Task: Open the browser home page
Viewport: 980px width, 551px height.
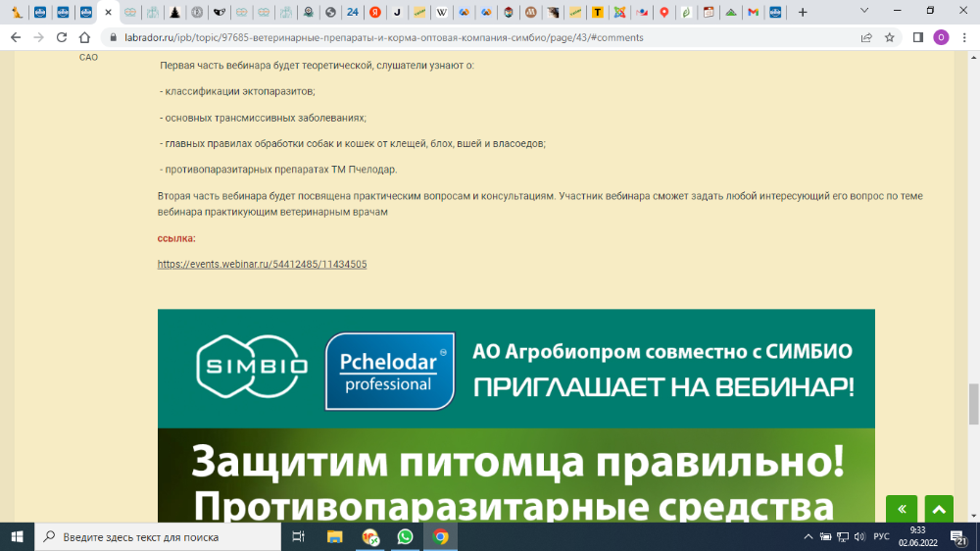Action: (x=84, y=37)
